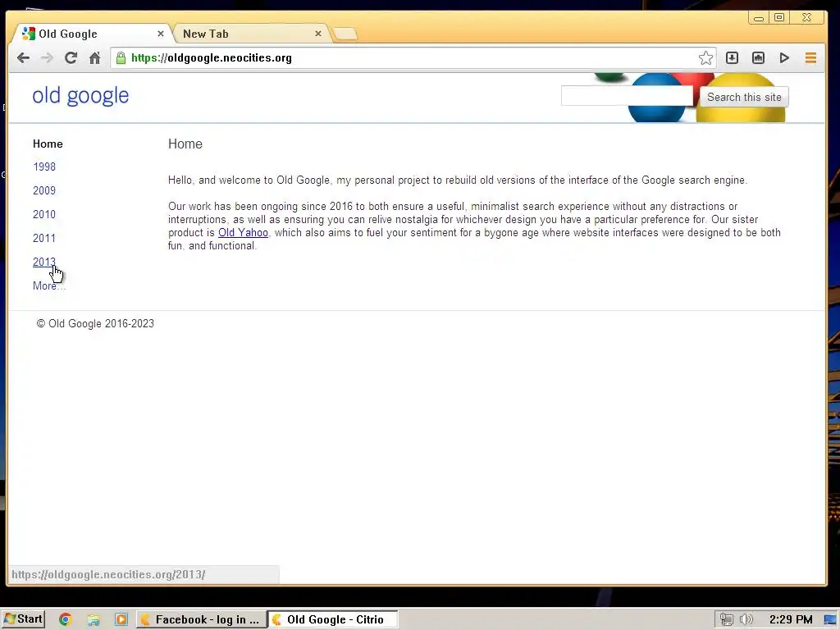Open the browser home page icon
Screen dimensions: 840x630
pyautogui.click(x=95, y=58)
